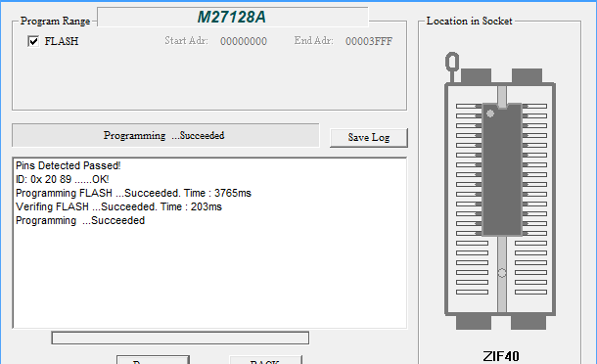Select the 'Pins Detected Passed!' log line
This screenshot has height=364, width=597.
tap(69, 165)
